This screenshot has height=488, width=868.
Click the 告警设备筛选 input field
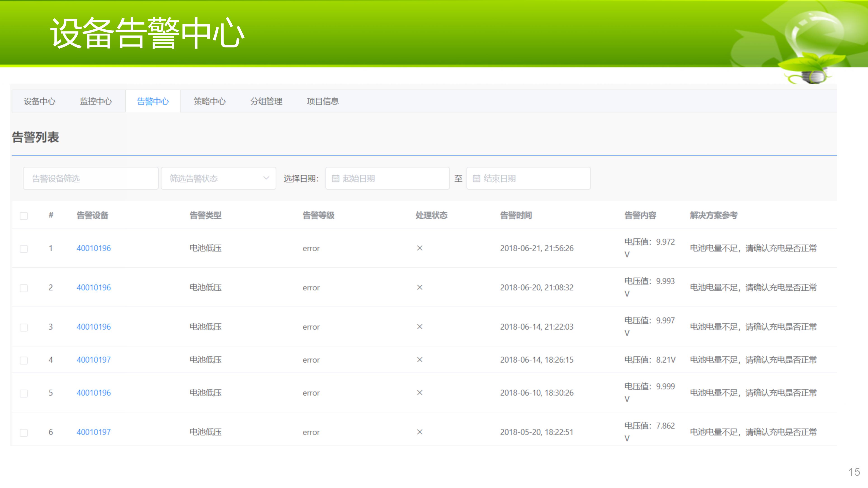(x=90, y=178)
